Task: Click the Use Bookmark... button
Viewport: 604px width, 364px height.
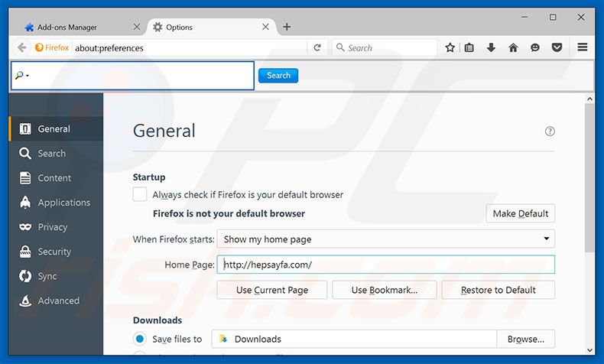Action: pyautogui.click(x=385, y=290)
